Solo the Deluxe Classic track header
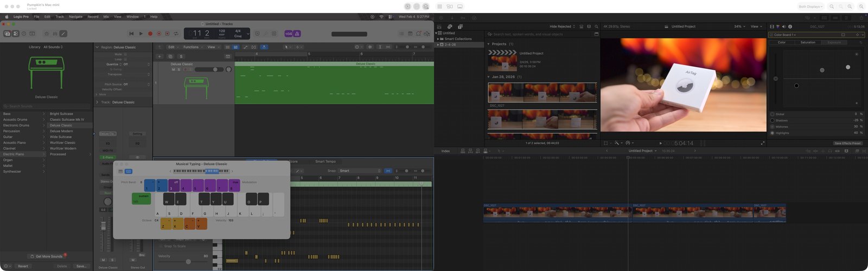This screenshot has width=868, height=271. tap(179, 69)
